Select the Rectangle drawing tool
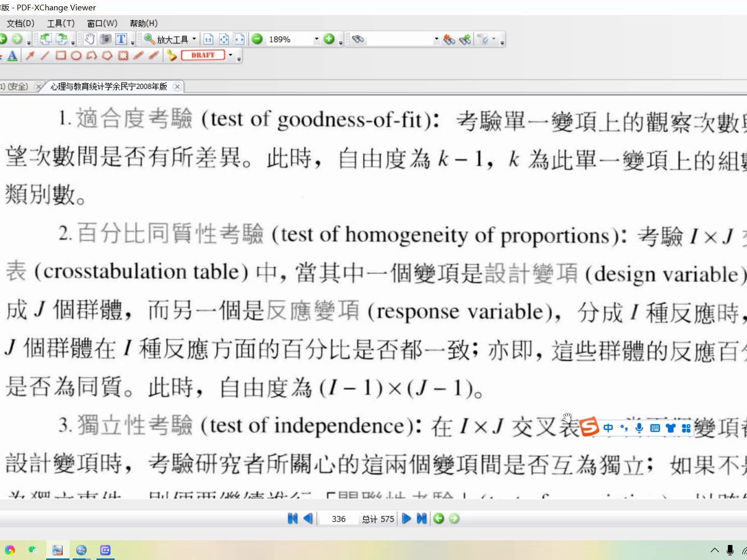The image size is (747, 560). (61, 55)
